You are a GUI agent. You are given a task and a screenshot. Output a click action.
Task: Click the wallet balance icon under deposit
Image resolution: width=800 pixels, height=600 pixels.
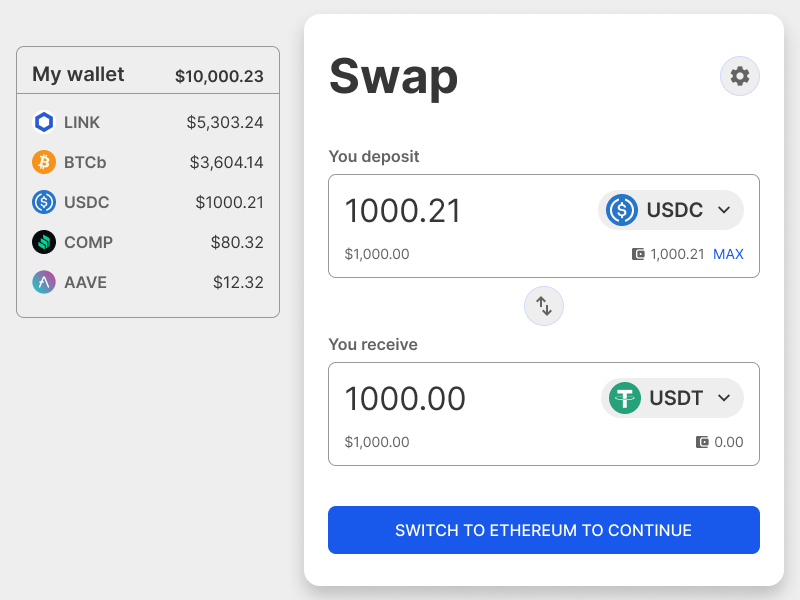tap(638, 254)
